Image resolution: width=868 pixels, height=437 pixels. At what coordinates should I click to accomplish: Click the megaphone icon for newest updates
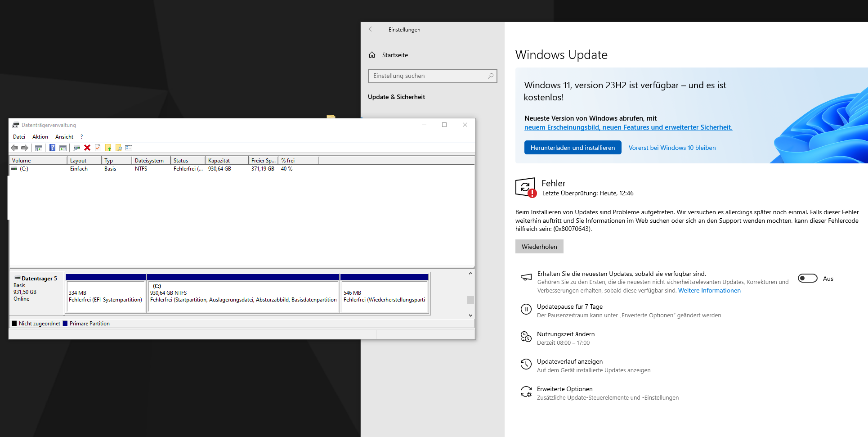[x=526, y=277]
